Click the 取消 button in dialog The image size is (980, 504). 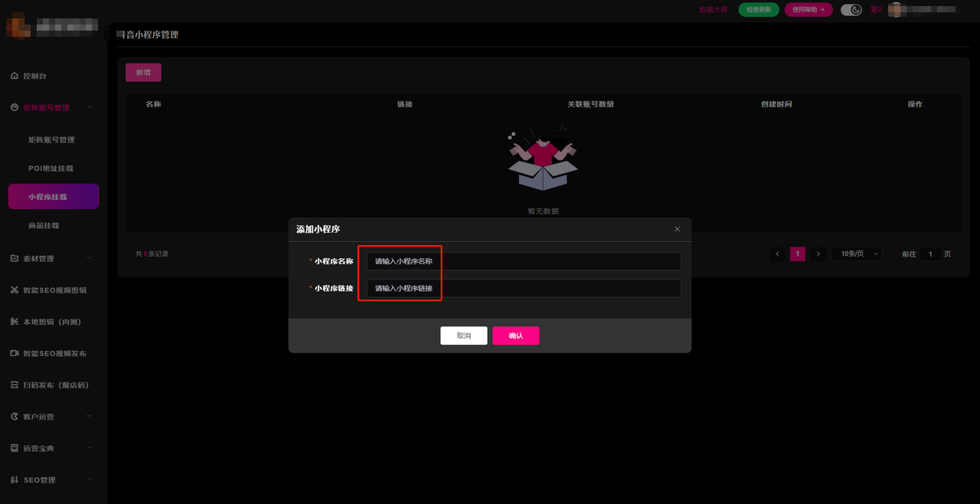[463, 335]
